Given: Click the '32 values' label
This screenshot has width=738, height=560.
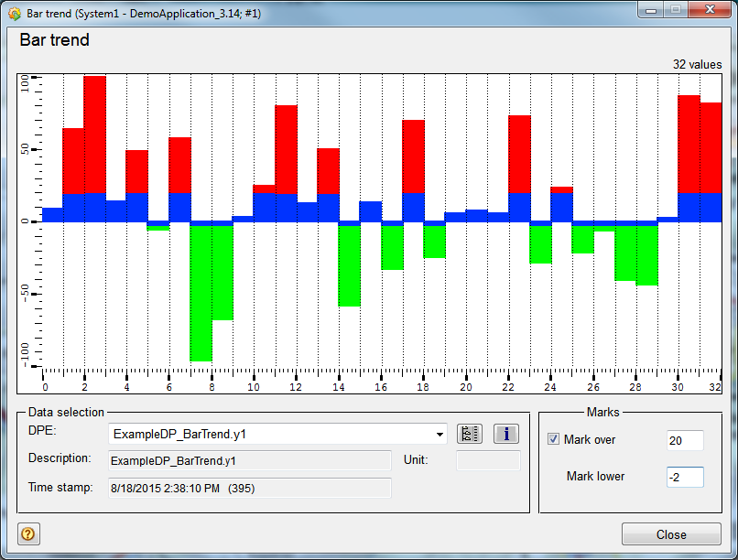Looking at the screenshot, I should click(x=697, y=64).
